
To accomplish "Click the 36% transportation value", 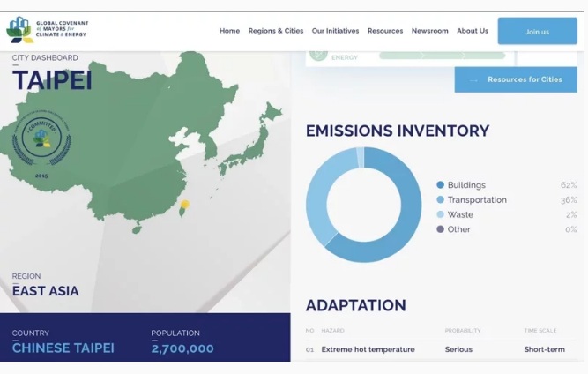I will click(569, 200).
